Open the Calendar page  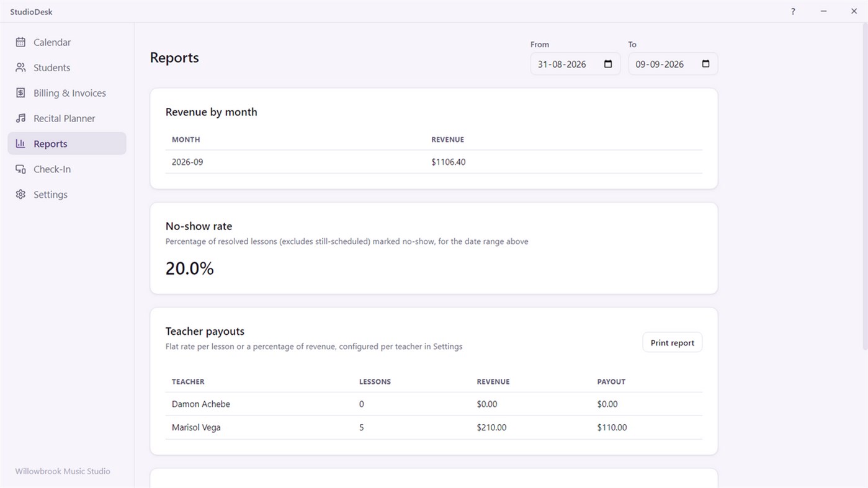click(x=67, y=42)
